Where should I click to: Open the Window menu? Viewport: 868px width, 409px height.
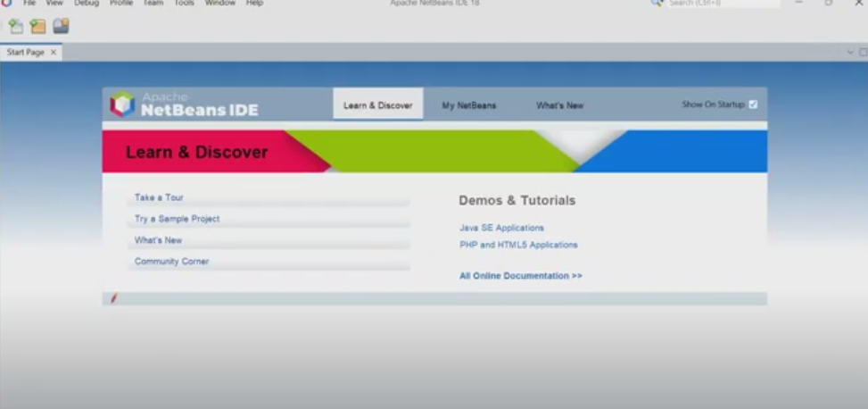coord(219,3)
